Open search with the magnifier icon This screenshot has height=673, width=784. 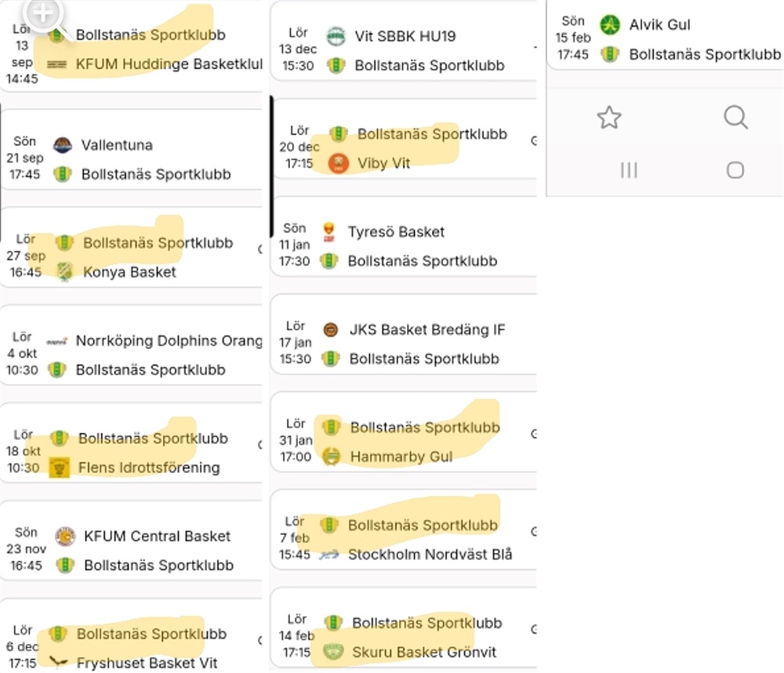point(735,118)
